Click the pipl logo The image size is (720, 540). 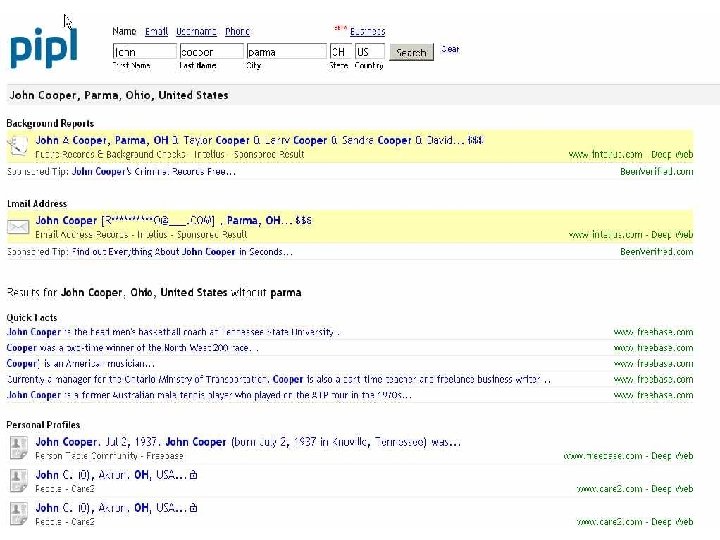pos(44,49)
